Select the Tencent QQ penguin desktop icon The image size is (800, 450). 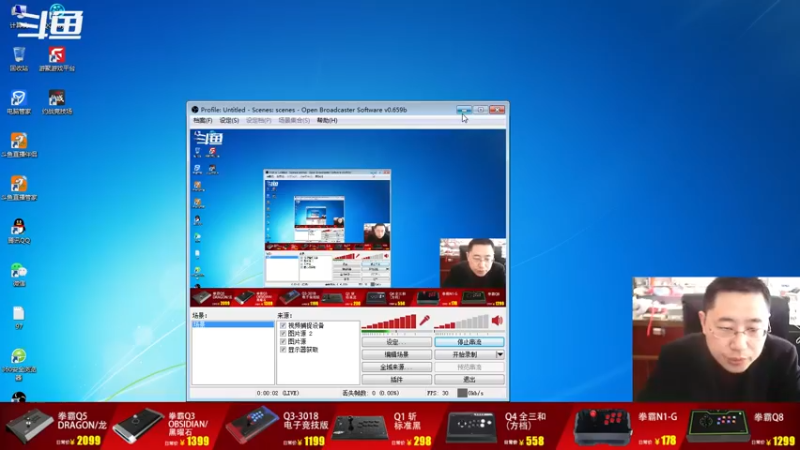19,231
